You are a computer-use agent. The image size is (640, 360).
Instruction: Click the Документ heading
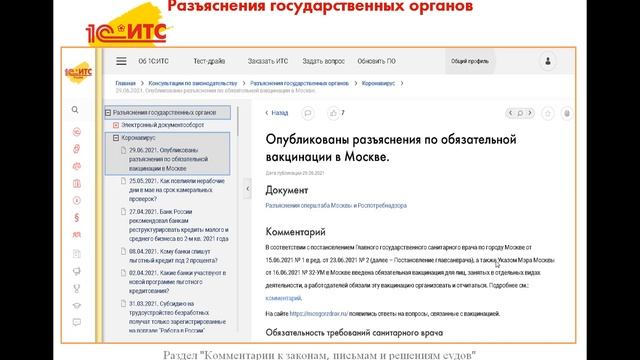tap(287, 191)
